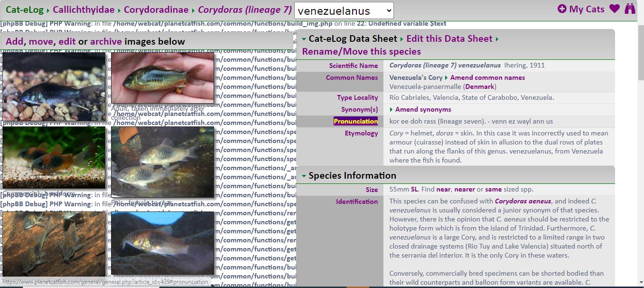Click the Scientific Name label
644x288 pixels.
[x=354, y=66]
